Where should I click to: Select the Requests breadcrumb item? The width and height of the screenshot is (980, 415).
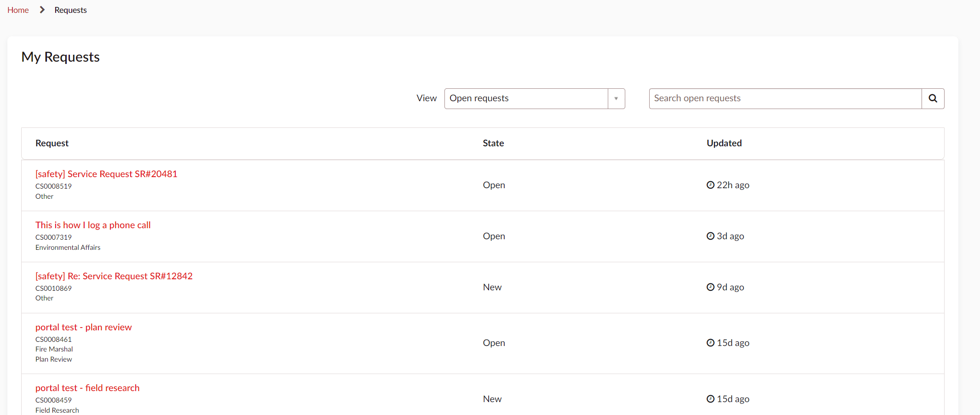click(x=70, y=10)
